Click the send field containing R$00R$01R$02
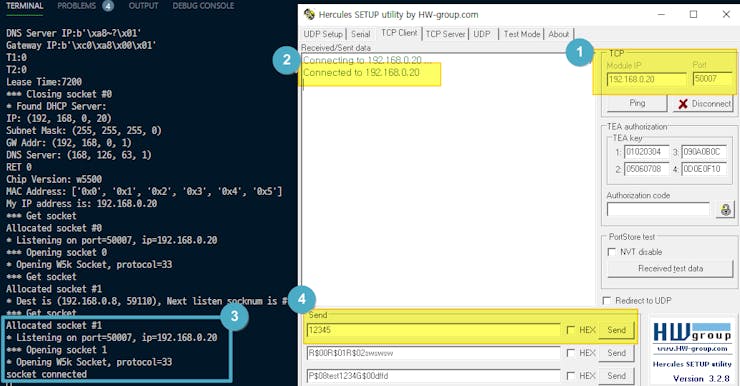Screen dimensions: 740x386 click(x=433, y=353)
